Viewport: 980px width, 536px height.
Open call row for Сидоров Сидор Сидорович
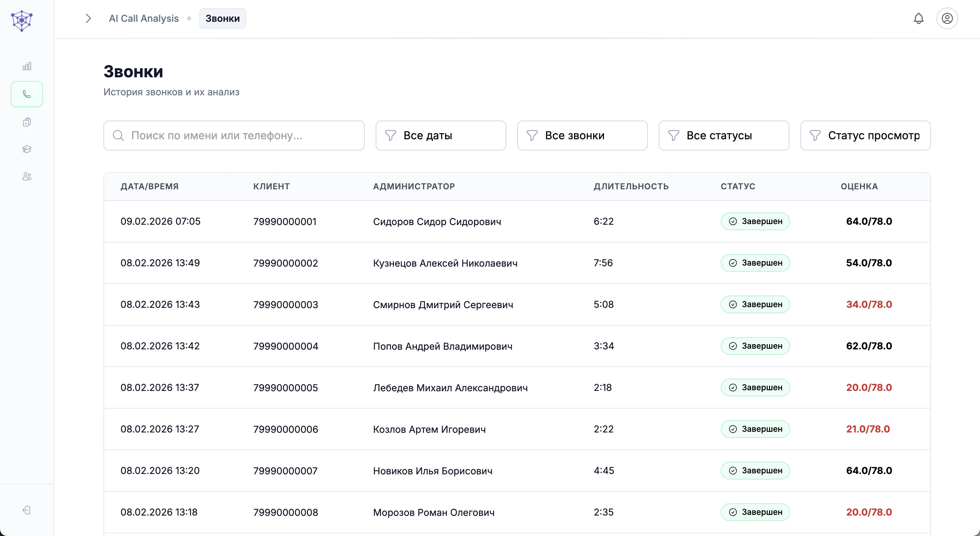437,222
